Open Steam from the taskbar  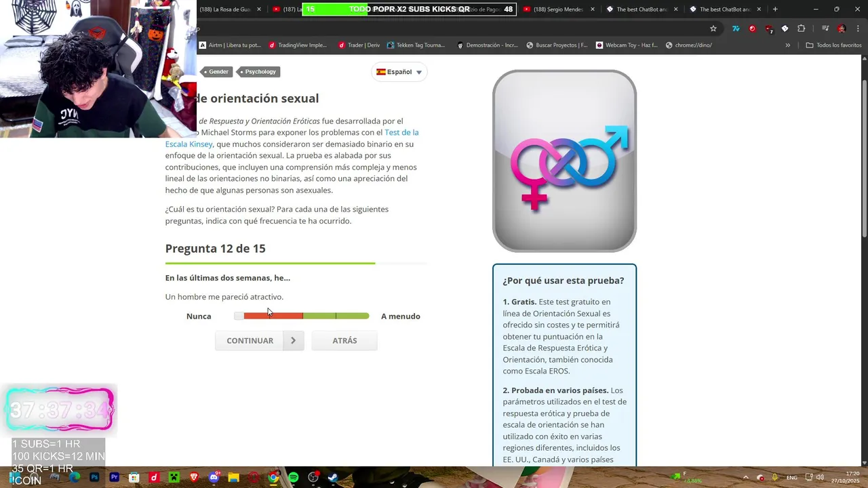coord(333,477)
